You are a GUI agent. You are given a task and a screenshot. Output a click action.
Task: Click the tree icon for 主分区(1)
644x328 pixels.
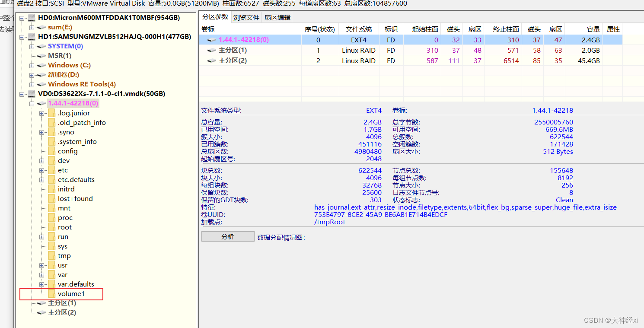pyautogui.click(x=41, y=303)
